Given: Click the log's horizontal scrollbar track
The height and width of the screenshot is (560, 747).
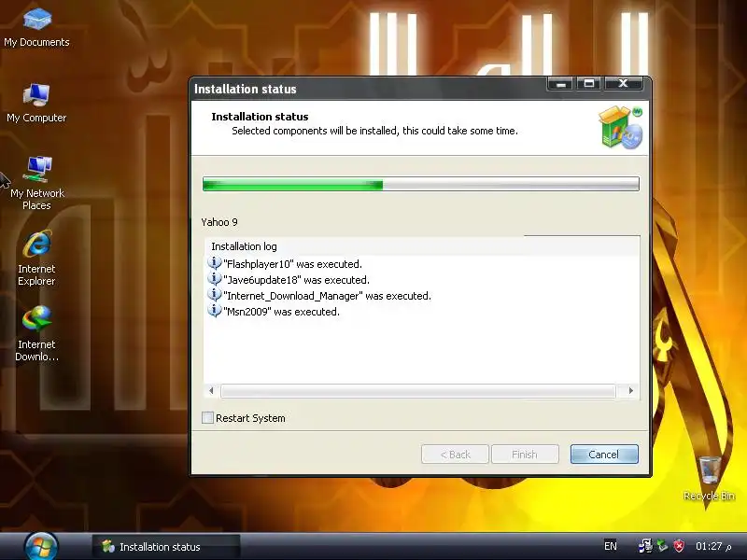Looking at the screenshot, I should (418, 391).
